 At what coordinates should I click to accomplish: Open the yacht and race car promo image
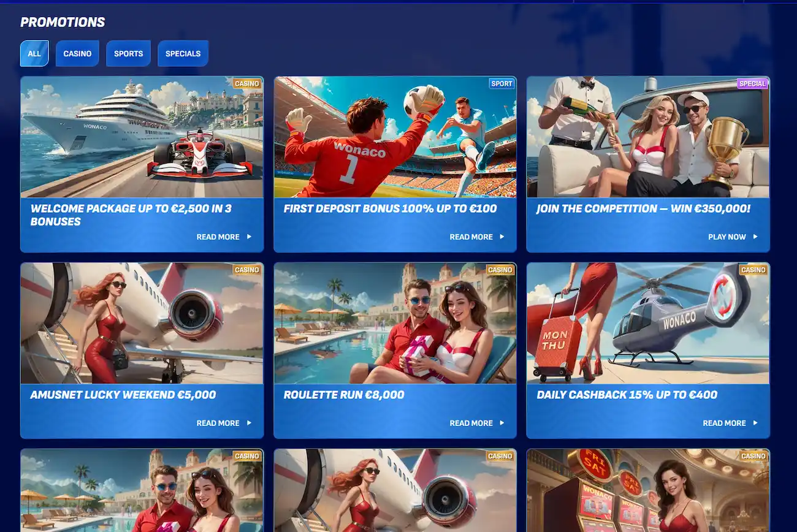pyautogui.click(x=142, y=137)
